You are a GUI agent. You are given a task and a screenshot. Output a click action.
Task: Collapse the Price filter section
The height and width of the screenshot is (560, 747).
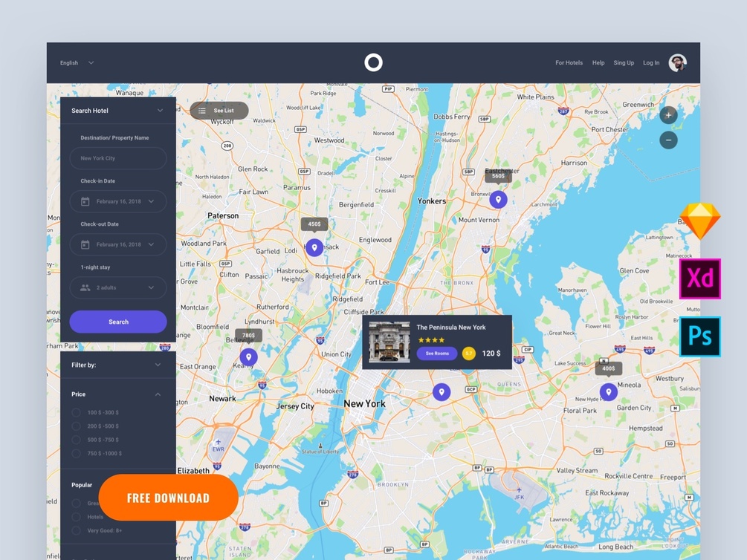pos(158,394)
